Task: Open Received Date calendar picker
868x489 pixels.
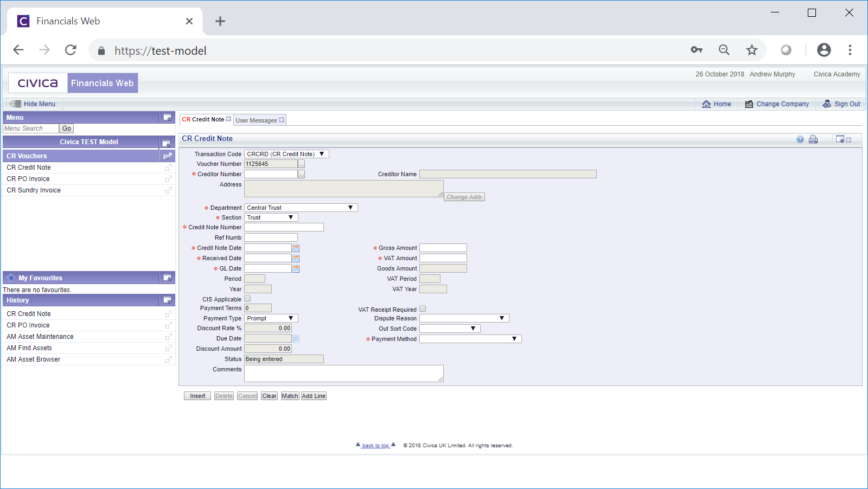Action: click(296, 258)
